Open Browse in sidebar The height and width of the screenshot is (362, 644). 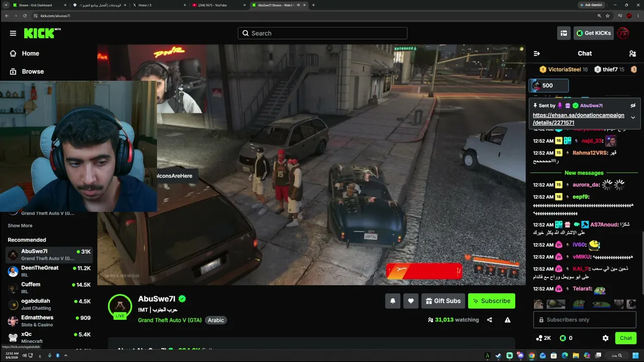27,71
